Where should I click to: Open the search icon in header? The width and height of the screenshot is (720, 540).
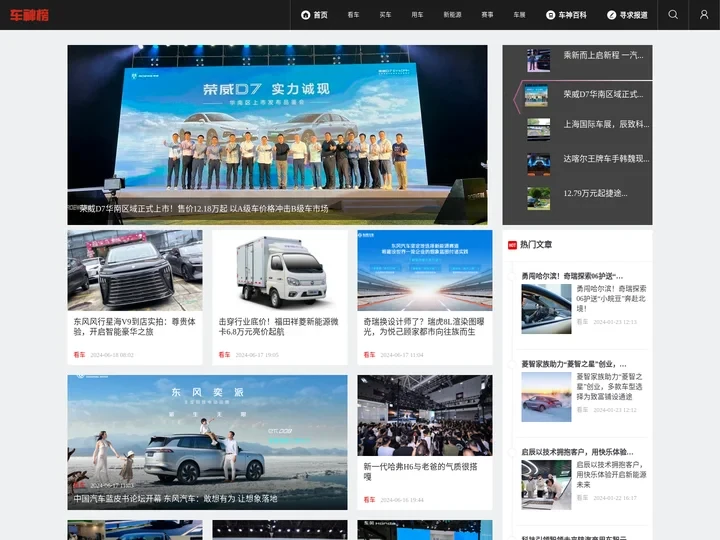click(x=673, y=15)
